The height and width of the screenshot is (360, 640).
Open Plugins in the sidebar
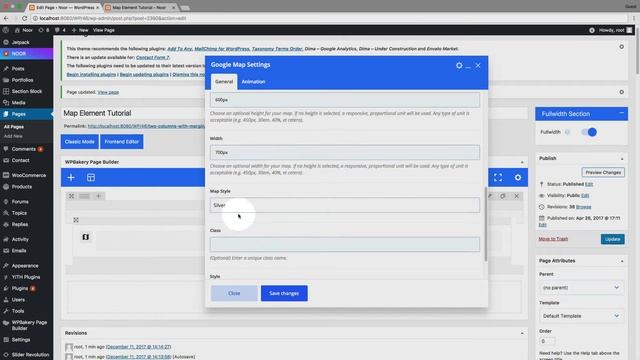pyautogui.click(x=20, y=289)
